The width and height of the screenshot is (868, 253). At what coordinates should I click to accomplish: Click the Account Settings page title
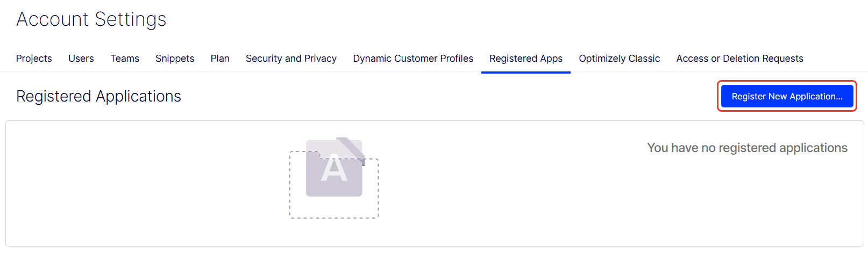coord(91,19)
